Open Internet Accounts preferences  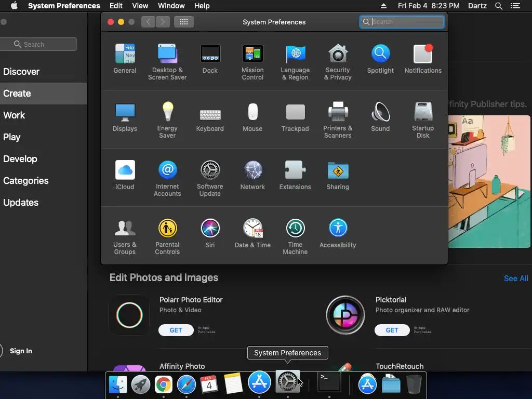pos(167,178)
